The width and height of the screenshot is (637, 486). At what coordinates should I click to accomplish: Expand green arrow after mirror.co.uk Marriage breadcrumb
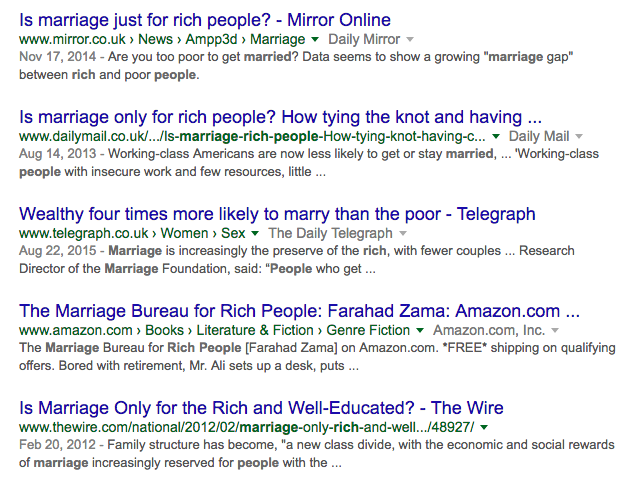tap(314, 39)
